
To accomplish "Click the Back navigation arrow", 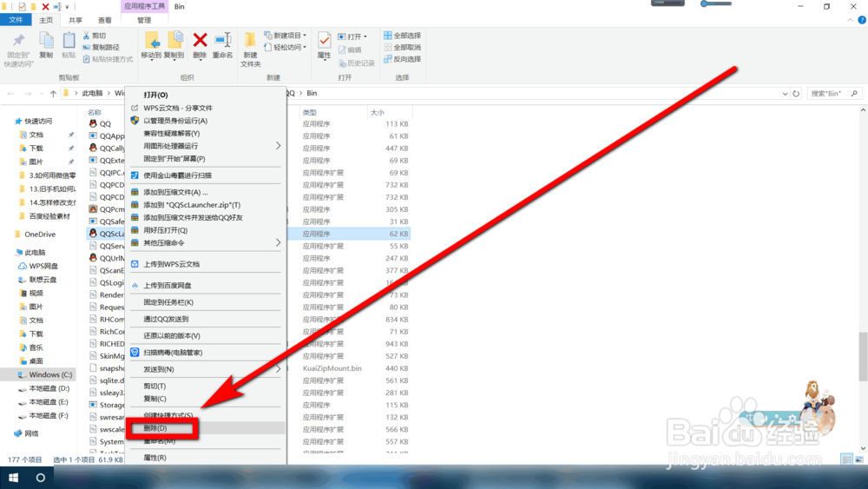I will pyautogui.click(x=11, y=94).
